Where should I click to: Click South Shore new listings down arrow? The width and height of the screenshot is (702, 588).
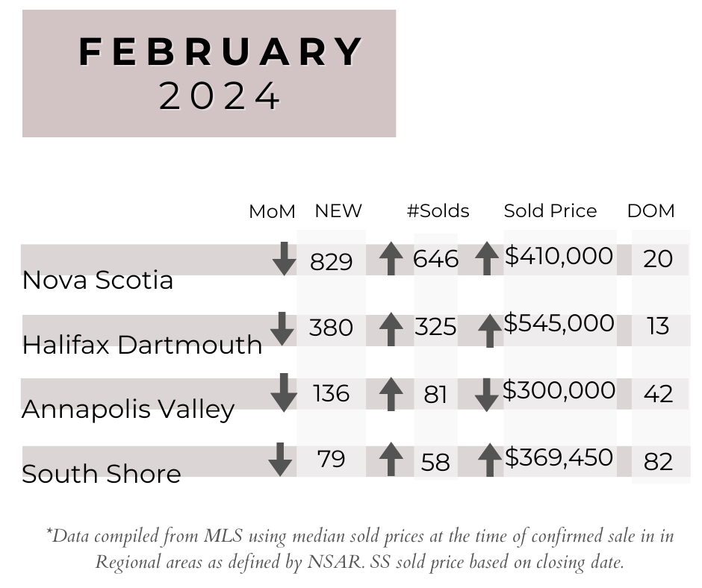280,460
